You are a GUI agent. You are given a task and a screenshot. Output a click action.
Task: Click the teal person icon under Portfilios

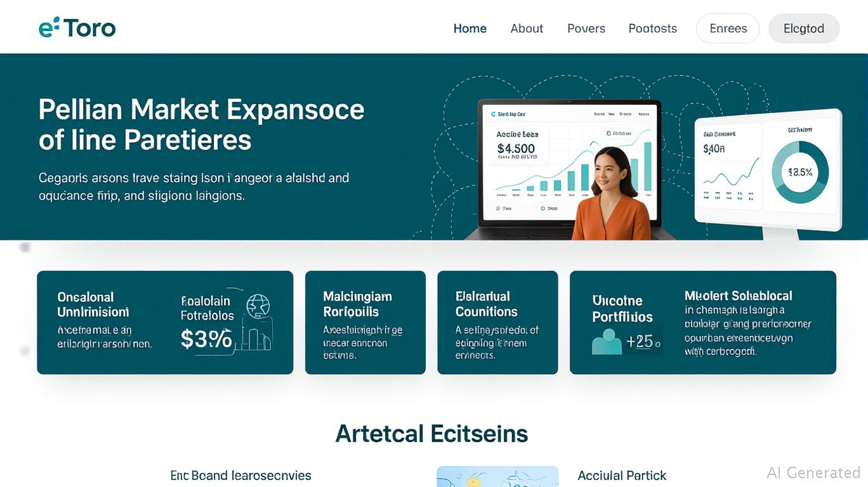tap(607, 341)
